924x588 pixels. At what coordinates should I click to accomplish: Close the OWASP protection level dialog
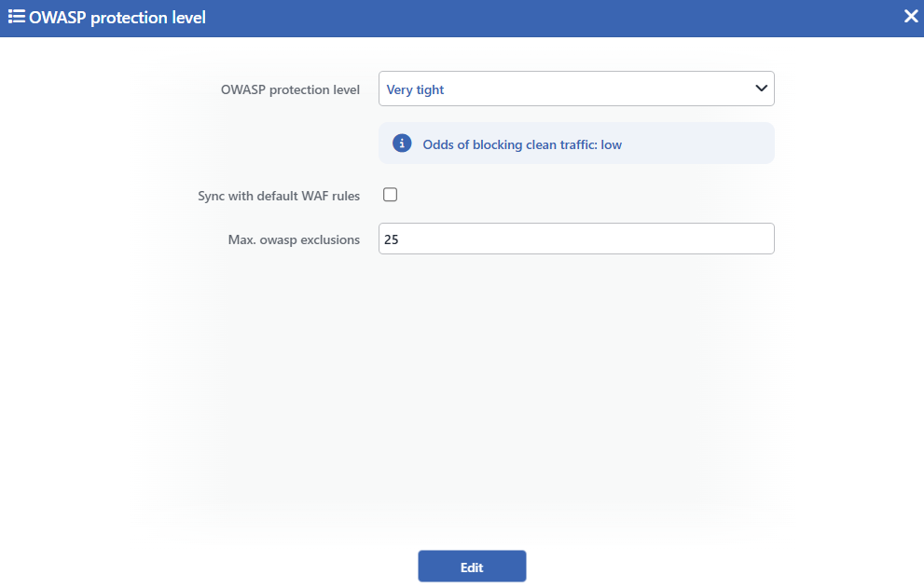[x=910, y=17]
